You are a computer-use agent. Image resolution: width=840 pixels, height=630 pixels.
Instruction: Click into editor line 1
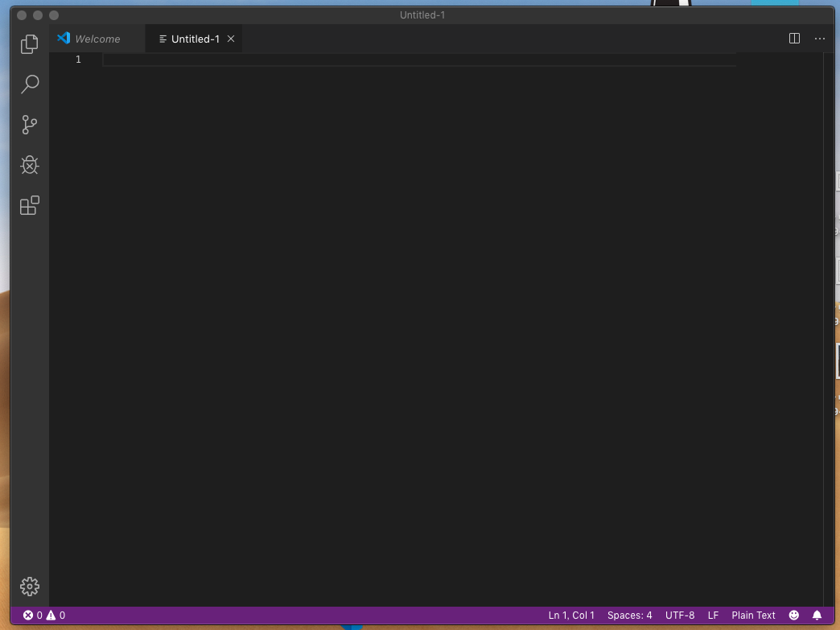click(x=419, y=60)
